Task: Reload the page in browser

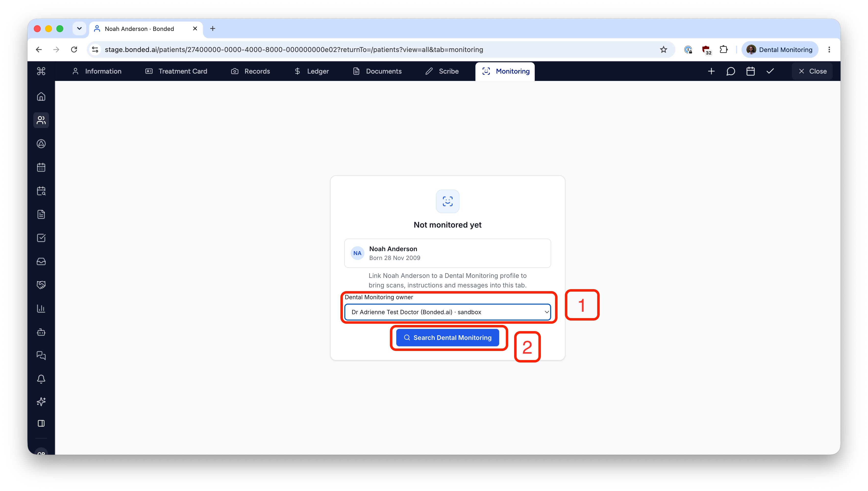Action: pyautogui.click(x=74, y=50)
